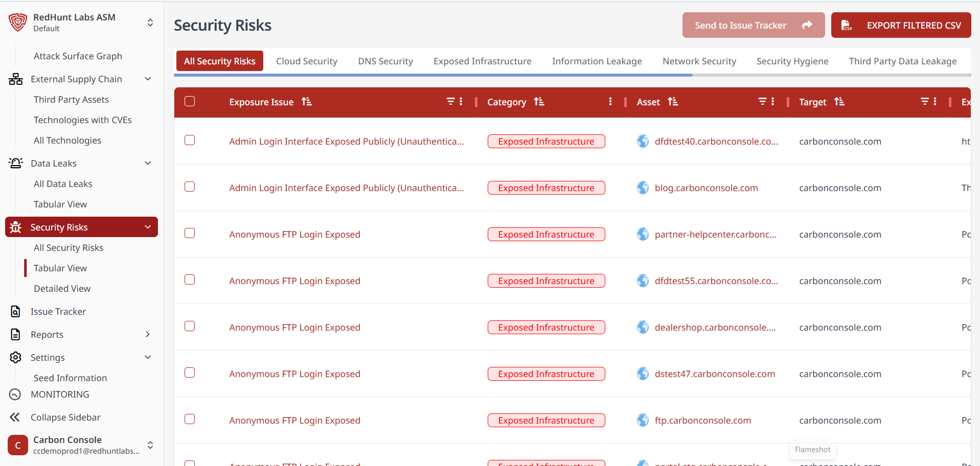Image resolution: width=980 pixels, height=466 pixels.
Task: Click the Security Risks bug icon
Action: (x=16, y=227)
